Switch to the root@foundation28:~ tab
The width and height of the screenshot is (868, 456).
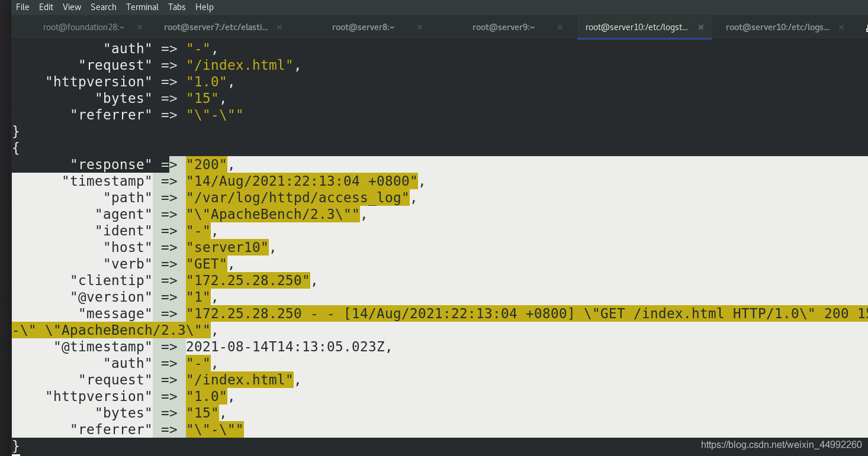83,27
